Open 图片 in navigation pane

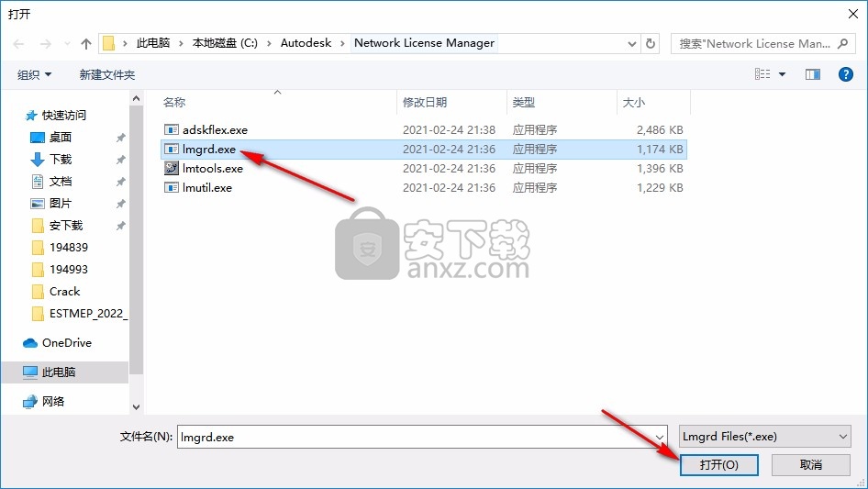point(61,204)
